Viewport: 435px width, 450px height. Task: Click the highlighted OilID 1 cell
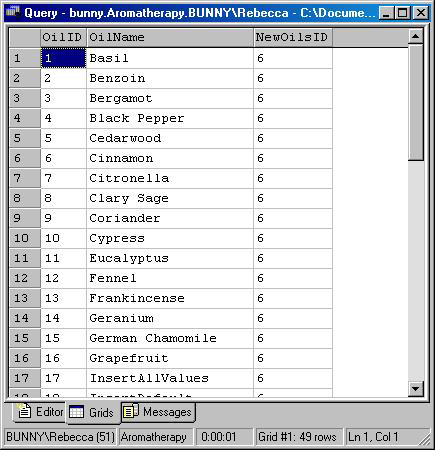[x=63, y=58]
